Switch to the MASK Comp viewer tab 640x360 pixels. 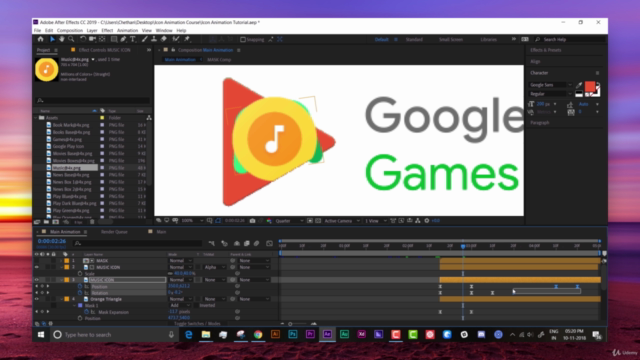[x=219, y=60]
